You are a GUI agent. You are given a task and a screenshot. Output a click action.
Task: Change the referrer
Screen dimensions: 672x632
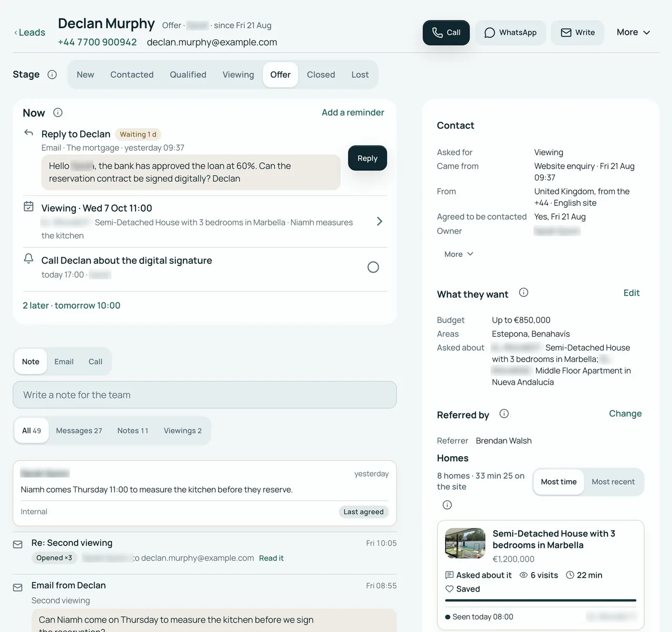click(x=625, y=413)
